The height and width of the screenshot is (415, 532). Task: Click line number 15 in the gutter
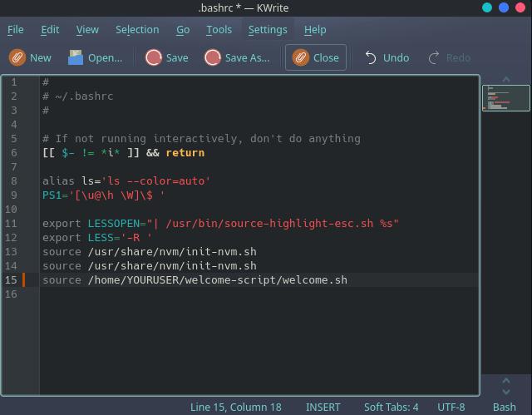(x=11, y=280)
